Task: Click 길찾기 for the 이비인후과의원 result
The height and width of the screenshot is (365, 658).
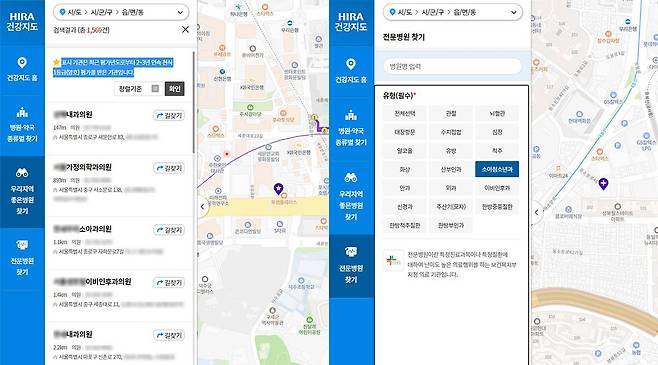Action: [x=169, y=282]
